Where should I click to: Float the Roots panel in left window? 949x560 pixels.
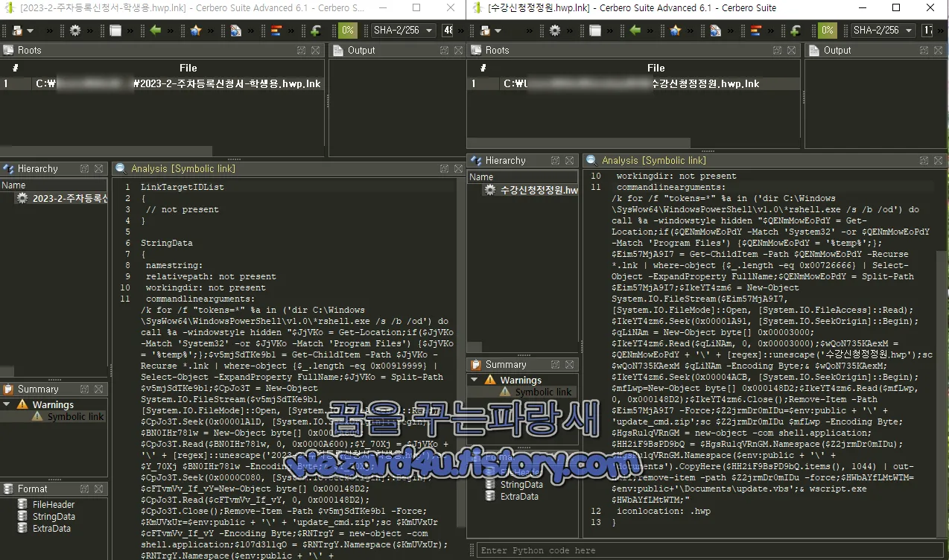(302, 50)
